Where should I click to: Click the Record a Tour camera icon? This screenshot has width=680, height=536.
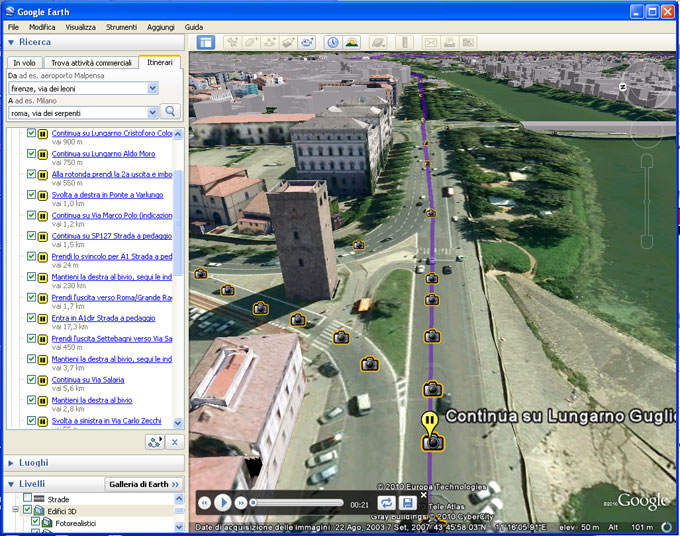(x=307, y=42)
